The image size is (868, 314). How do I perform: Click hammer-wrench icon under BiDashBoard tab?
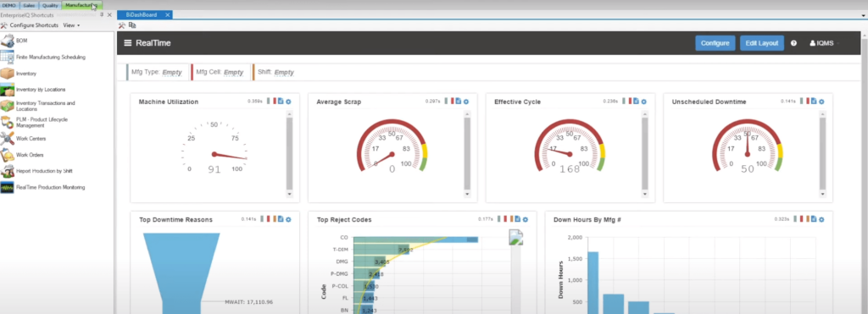(122, 25)
